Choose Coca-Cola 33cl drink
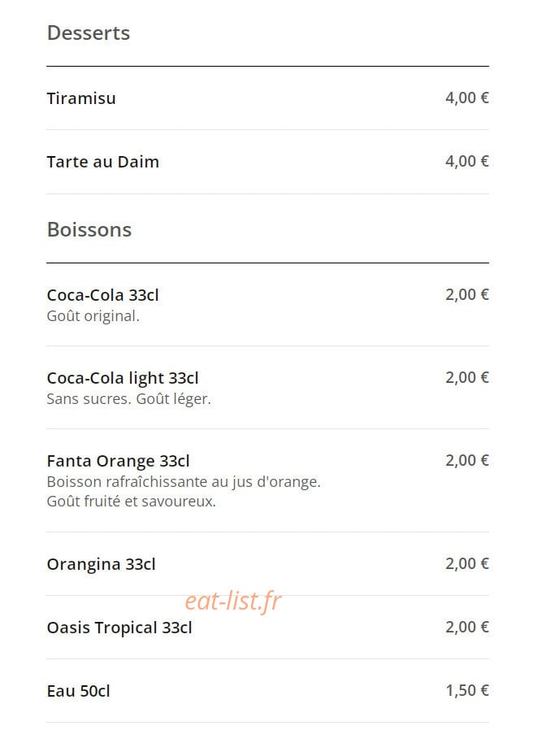This screenshot has width=533, height=756. click(x=102, y=295)
